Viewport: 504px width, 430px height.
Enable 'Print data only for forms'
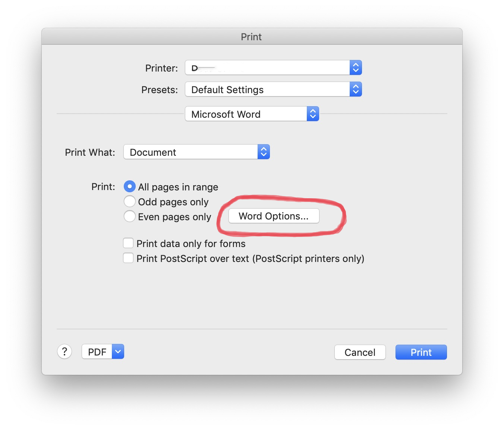tap(128, 243)
